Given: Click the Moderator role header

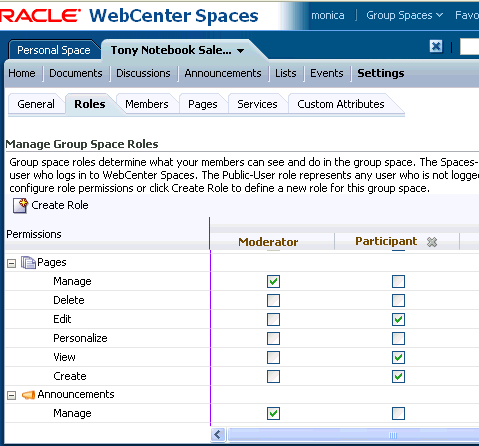Looking at the screenshot, I should (268, 242).
